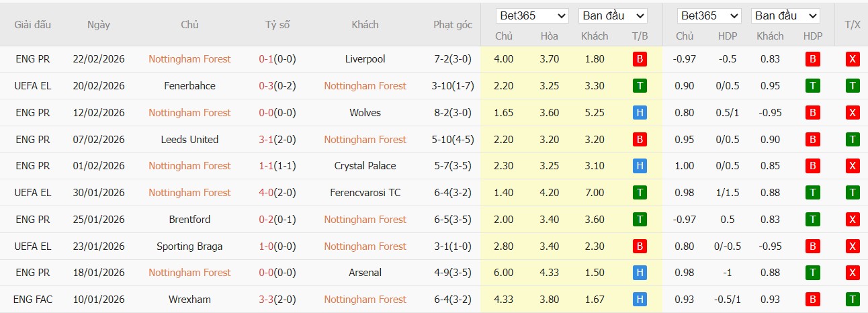The image size is (868, 313).
Task: Click green T/X badge in Leeds United row
Action: (853, 140)
